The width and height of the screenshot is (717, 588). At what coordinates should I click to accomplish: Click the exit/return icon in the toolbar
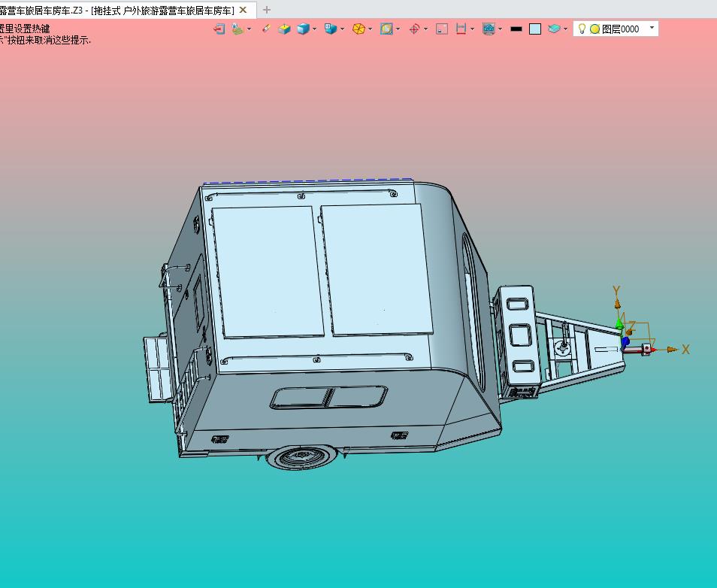click(219, 29)
